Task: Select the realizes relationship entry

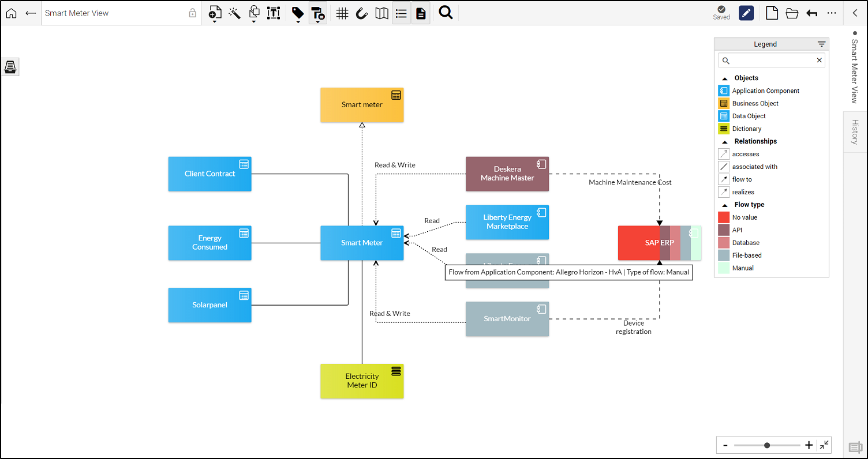Action: coord(736,192)
